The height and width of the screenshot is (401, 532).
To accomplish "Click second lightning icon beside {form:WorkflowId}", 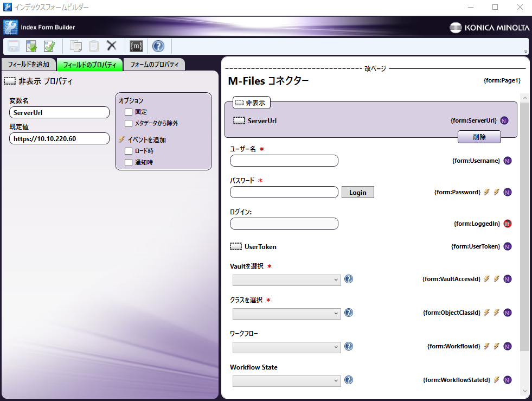I will (x=497, y=346).
